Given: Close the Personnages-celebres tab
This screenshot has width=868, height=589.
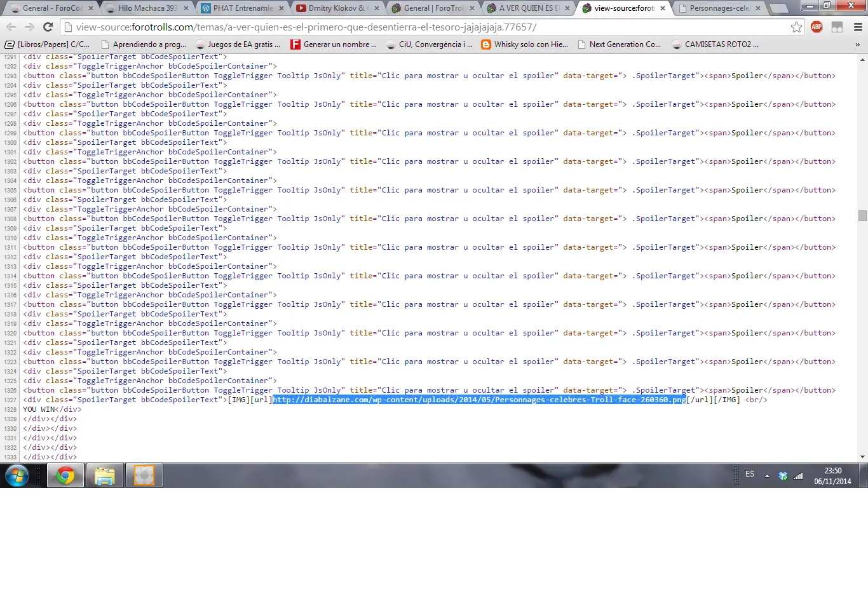Looking at the screenshot, I should (758, 8).
